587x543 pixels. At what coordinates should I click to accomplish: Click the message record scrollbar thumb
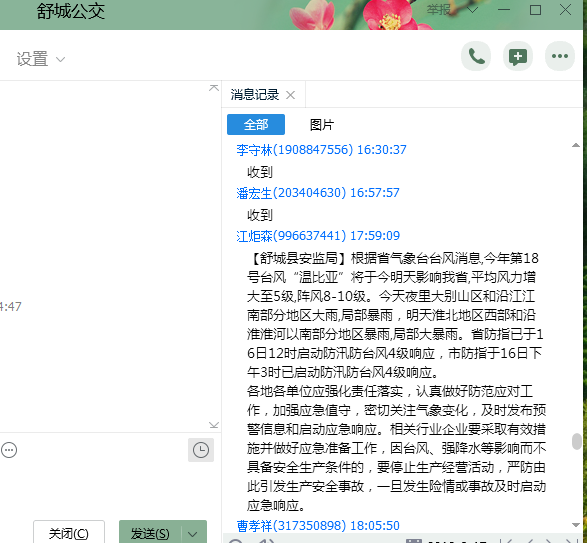[x=577, y=441]
